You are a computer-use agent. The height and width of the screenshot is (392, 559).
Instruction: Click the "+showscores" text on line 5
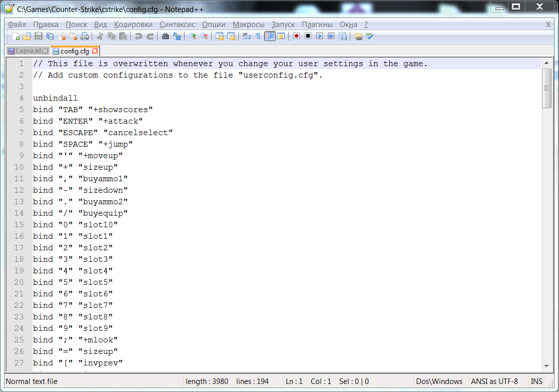(x=121, y=110)
